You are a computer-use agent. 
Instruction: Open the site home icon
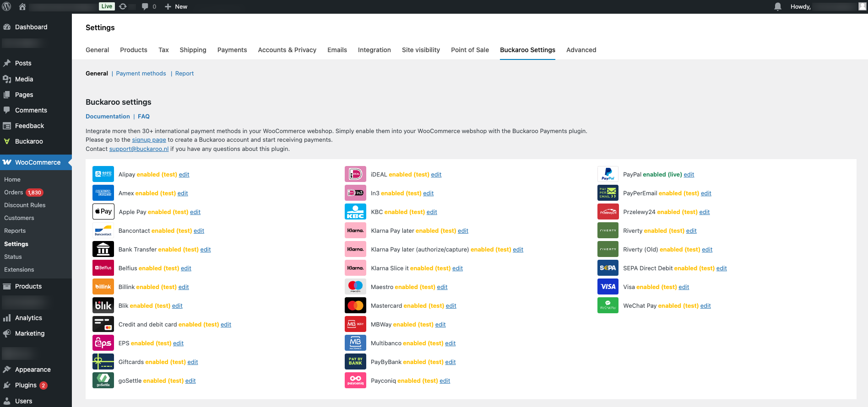(22, 6)
